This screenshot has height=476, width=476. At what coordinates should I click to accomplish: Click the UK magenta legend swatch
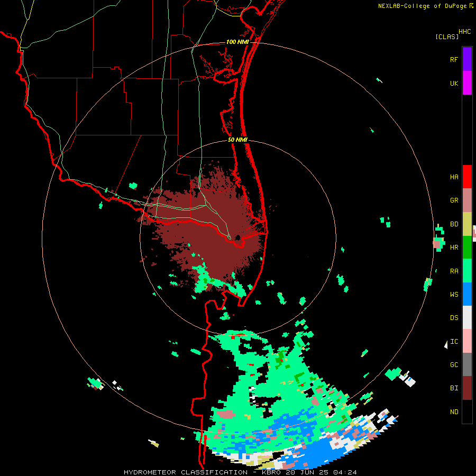[x=467, y=83]
